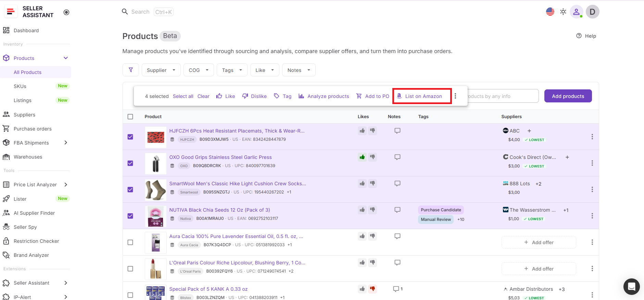644x300 pixels.
Task: Add supplier plus icon beside ABC
Action: pos(529,131)
